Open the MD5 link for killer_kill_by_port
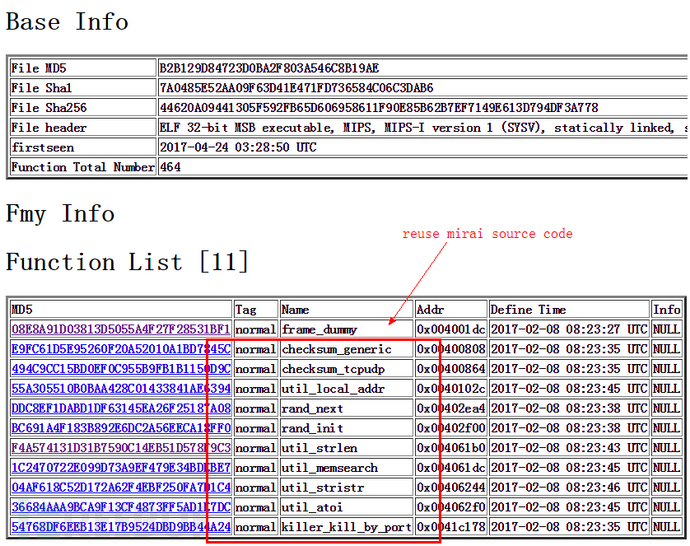Image resolution: width=690 pixels, height=546 pixels. [x=121, y=527]
